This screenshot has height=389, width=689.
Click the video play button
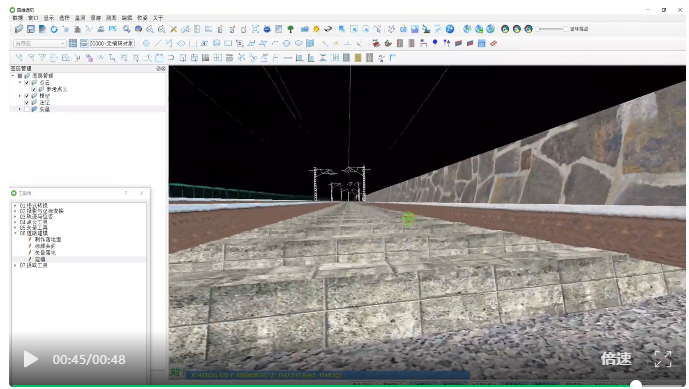pyautogui.click(x=30, y=359)
